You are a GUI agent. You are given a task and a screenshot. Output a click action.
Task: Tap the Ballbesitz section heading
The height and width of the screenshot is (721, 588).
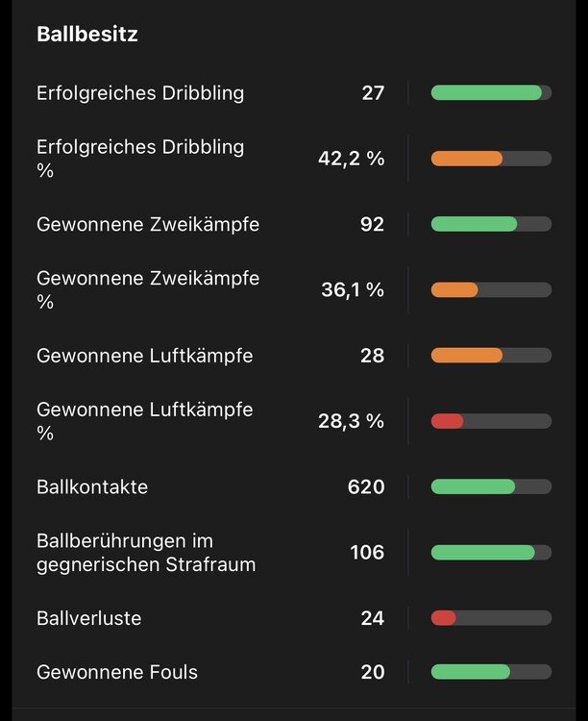point(86,34)
